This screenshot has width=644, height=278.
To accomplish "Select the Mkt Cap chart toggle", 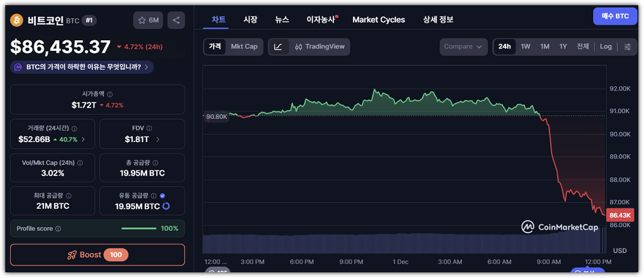I will (244, 47).
